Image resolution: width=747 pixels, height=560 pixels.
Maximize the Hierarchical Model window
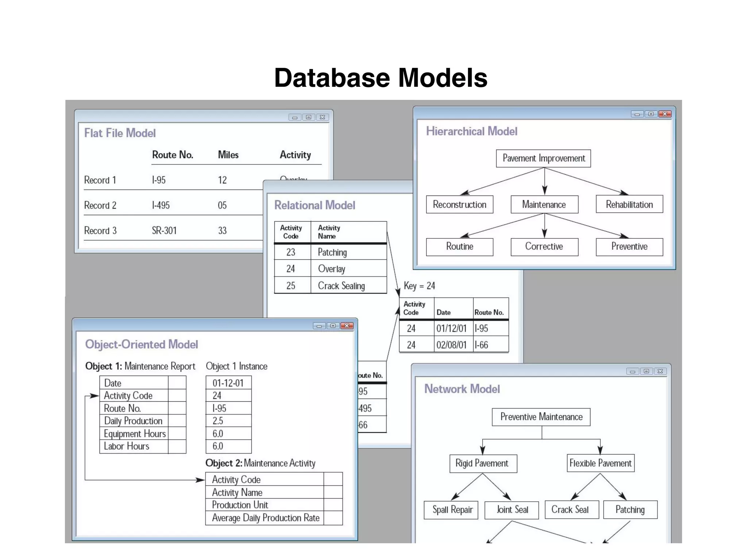coord(651,114)
